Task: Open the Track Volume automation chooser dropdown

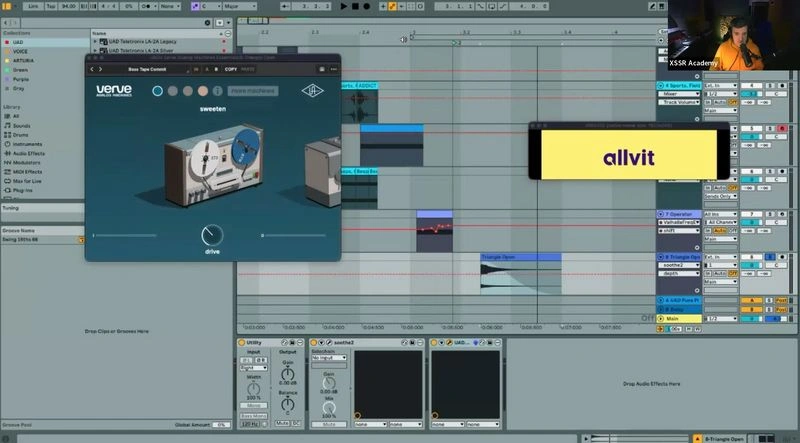Action: point(679,102)
